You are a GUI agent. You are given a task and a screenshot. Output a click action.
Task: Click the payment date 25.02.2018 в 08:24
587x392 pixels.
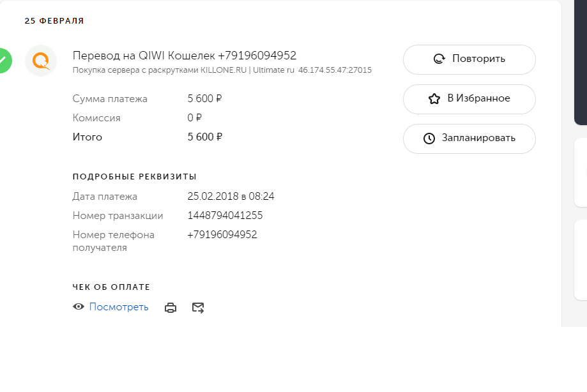(x=231, y=197)
